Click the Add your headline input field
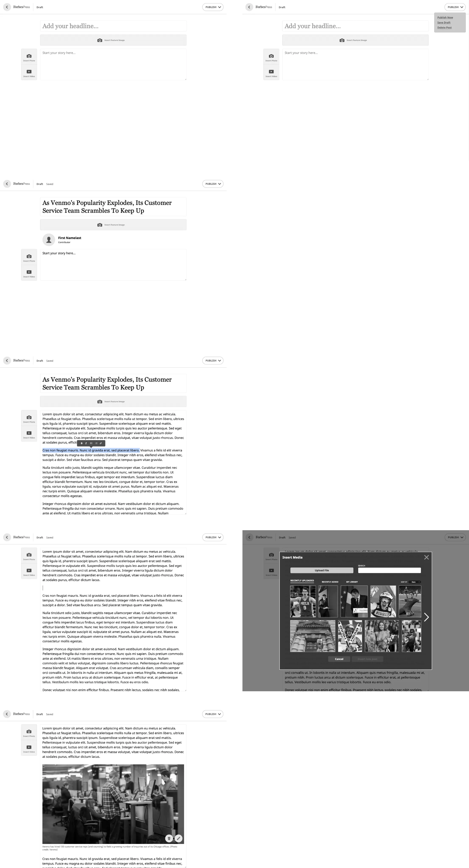Screen dimensions: 469x868 pos(114,25)
